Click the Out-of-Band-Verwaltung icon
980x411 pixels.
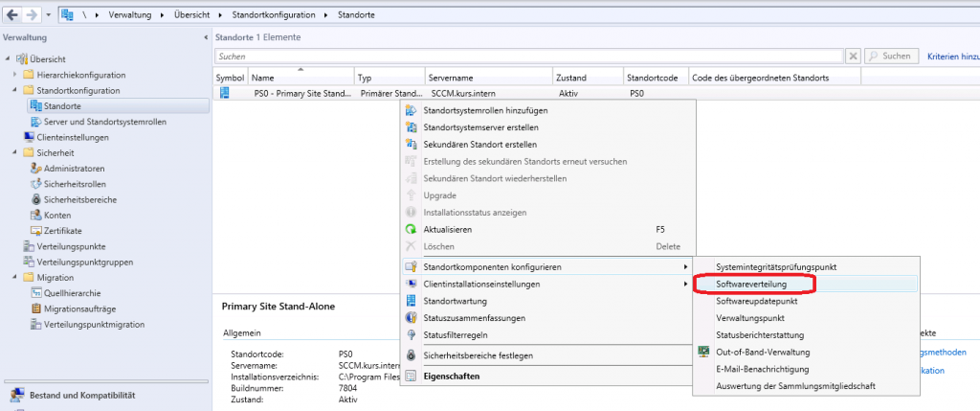tap(704, 352)
